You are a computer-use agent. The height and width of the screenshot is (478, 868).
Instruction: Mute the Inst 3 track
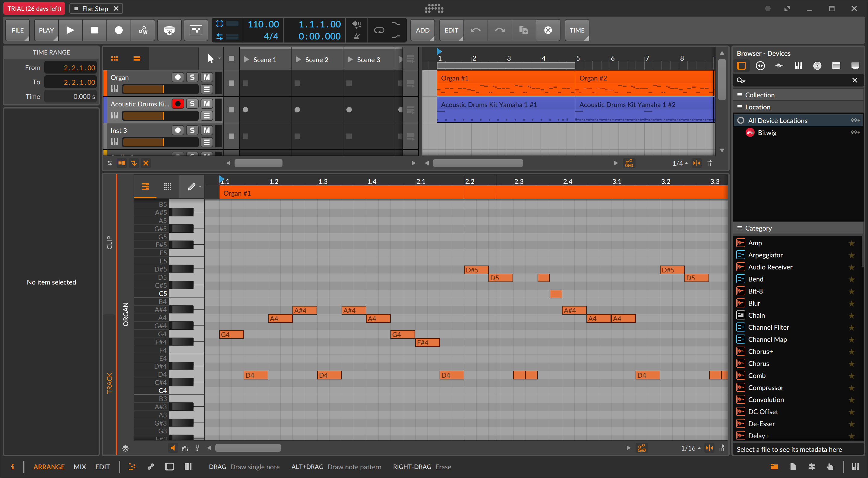[207, 131]
